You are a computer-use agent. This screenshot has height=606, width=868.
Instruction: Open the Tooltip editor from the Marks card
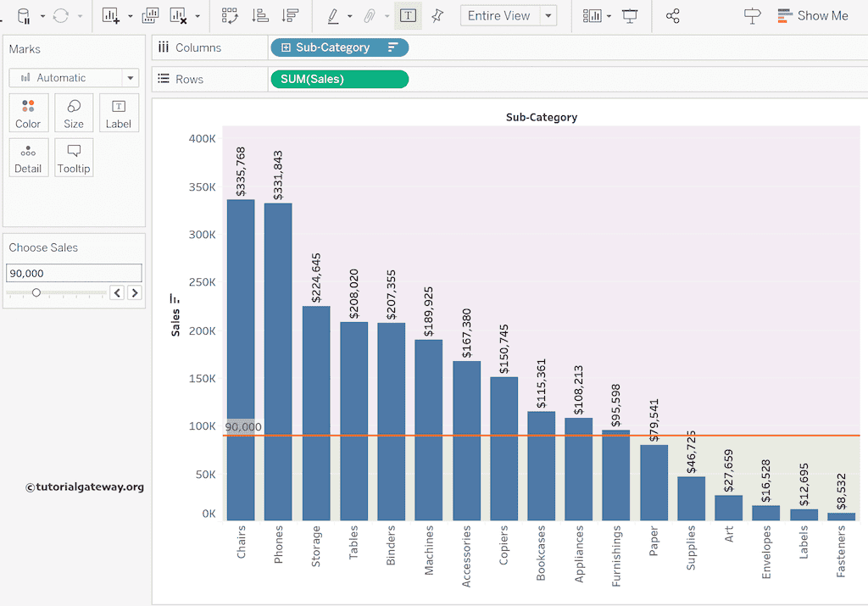click(74, 158)
